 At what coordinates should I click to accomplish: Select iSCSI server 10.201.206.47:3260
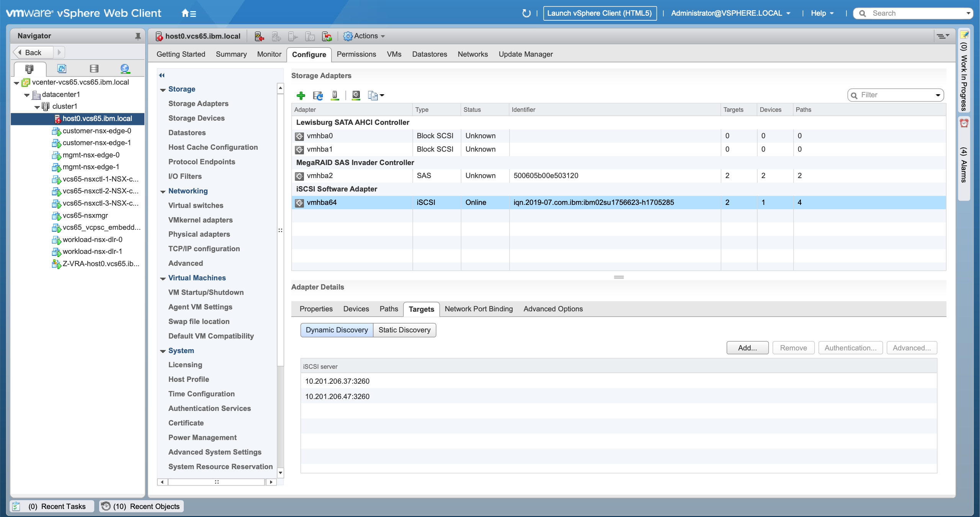point(619,396)
